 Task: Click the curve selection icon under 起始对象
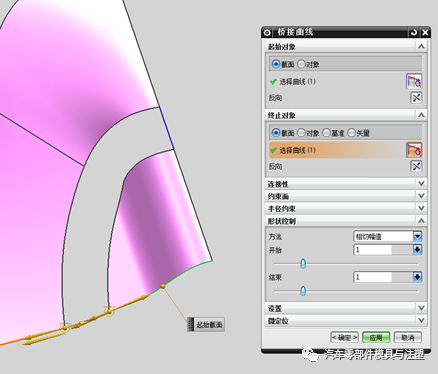pos(414,82)
